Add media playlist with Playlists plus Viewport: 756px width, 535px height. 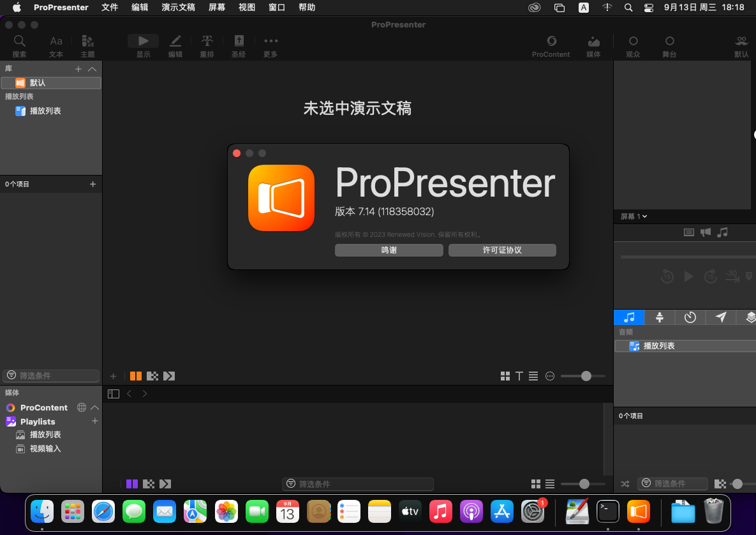(95, 421)
